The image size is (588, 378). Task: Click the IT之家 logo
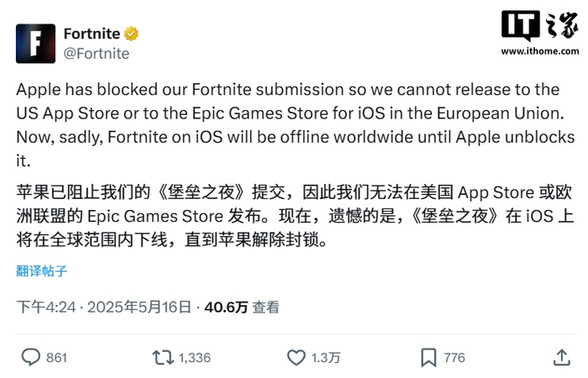pos(533,29)
